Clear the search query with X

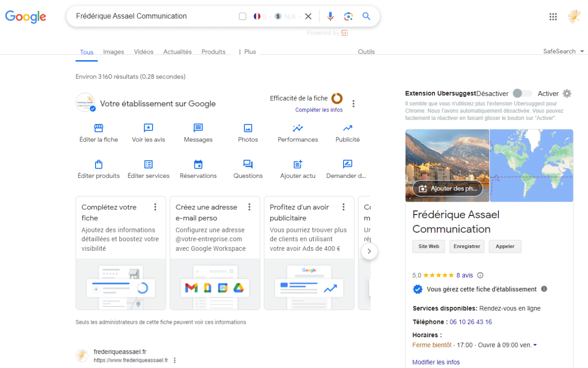click(x=308, y=17)
